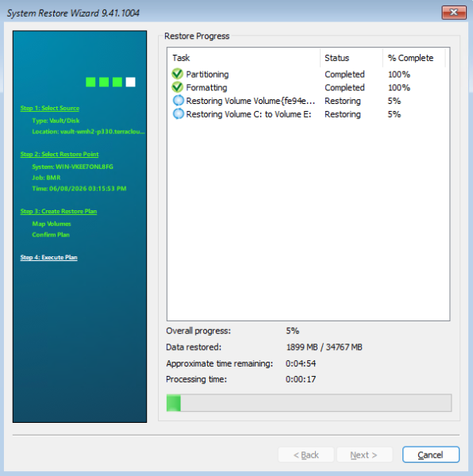Click 100% value for Formatting
Viewport: 473px width, 476px height.
pyautogui.click(x=399, y=88)
